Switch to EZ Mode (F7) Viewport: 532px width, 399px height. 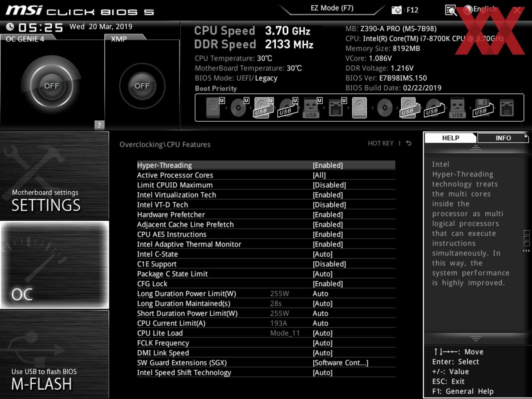pyautogui.click(x=332, y=8)
